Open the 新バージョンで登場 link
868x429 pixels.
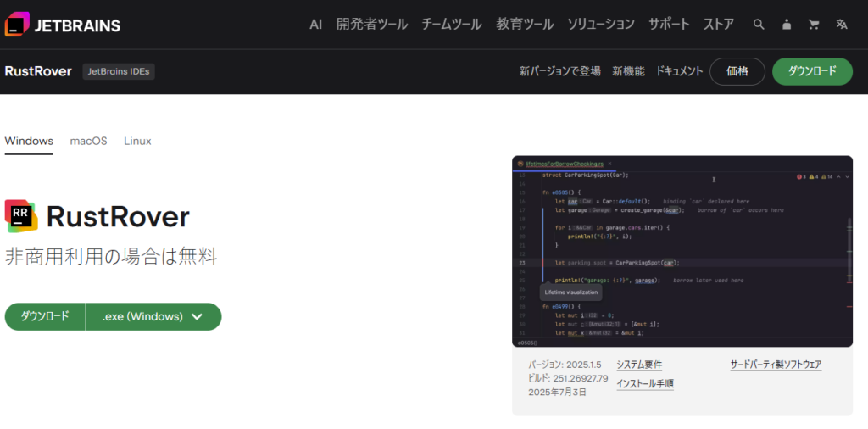(559, 71)
